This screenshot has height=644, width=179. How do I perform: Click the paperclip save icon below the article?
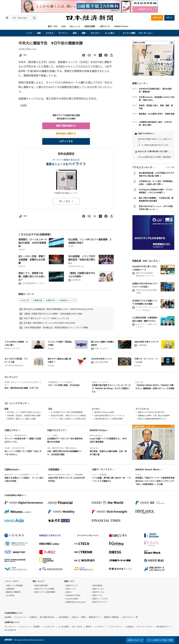click(x=20, y=216)
